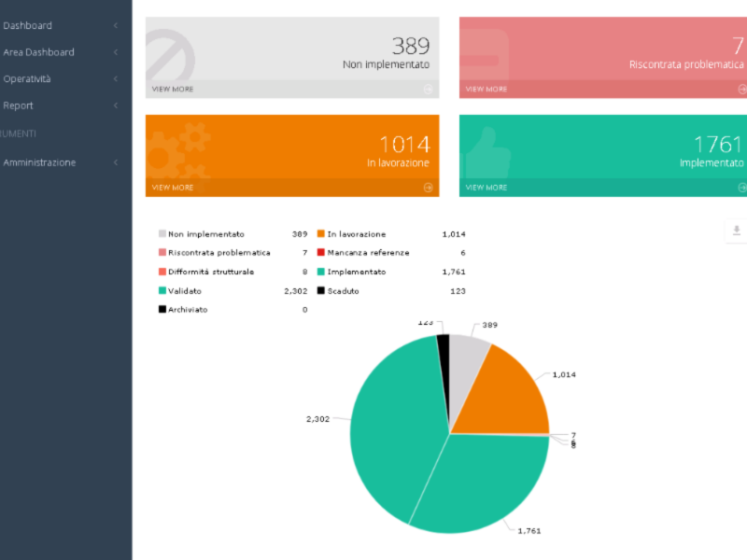Viewport: 747px width, 560px height.
Task: Open the Dashboard sidebar menu item
Action: pos(28,25)
